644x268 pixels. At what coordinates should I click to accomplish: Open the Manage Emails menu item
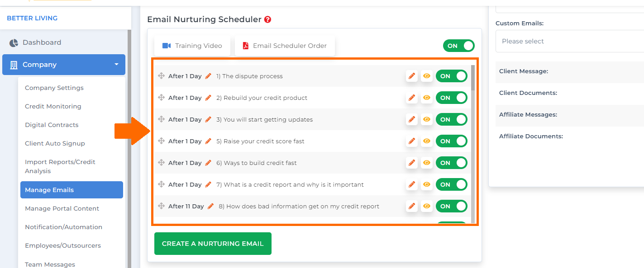click(72, 190)
